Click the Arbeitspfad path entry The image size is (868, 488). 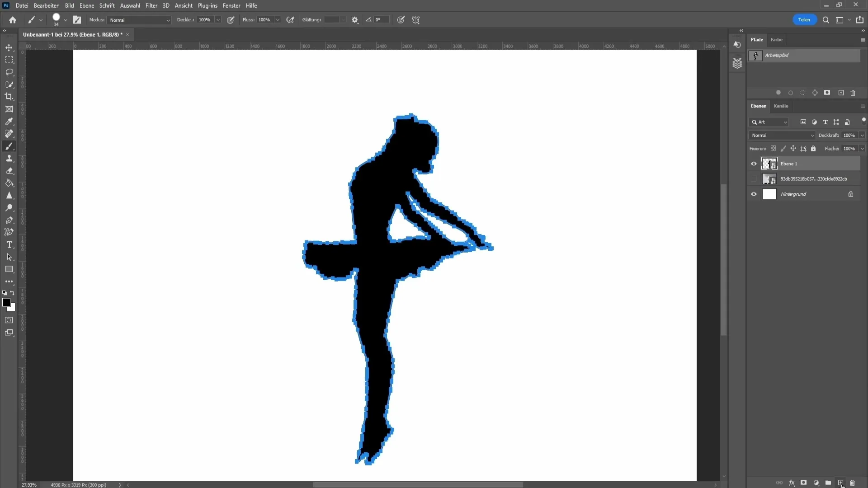click(804, 55)
